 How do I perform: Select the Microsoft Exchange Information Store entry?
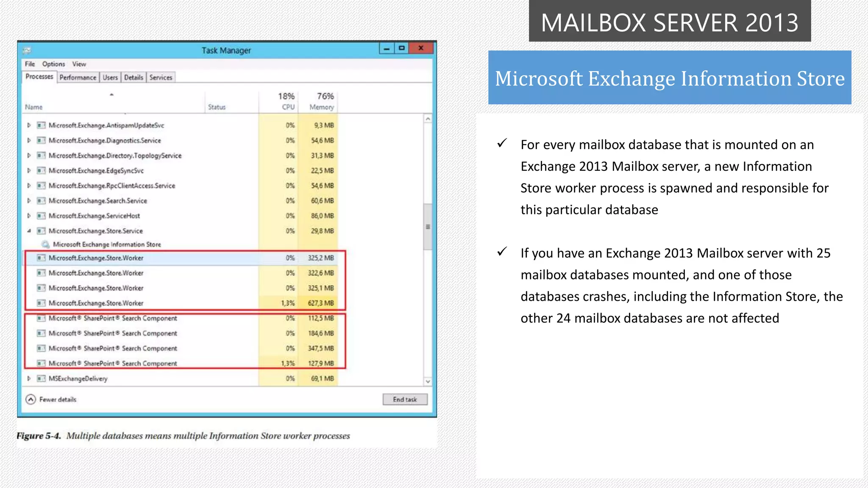(107, 244)
